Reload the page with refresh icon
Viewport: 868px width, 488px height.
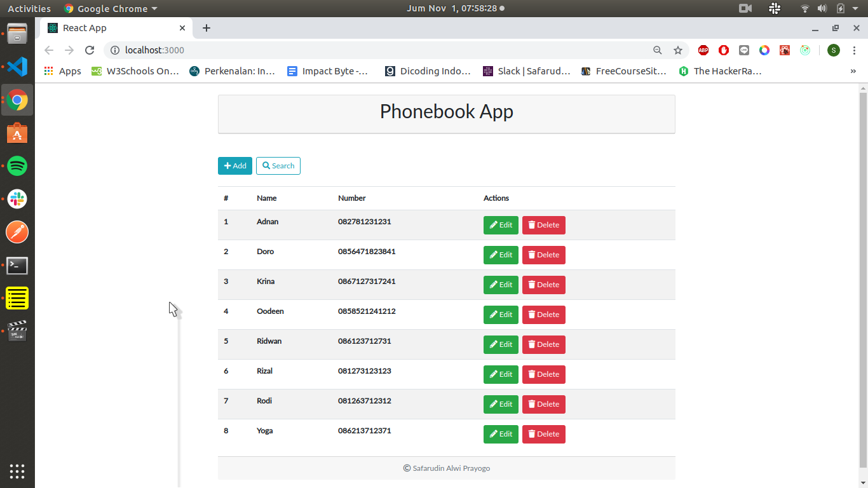[x=90, y=50]
